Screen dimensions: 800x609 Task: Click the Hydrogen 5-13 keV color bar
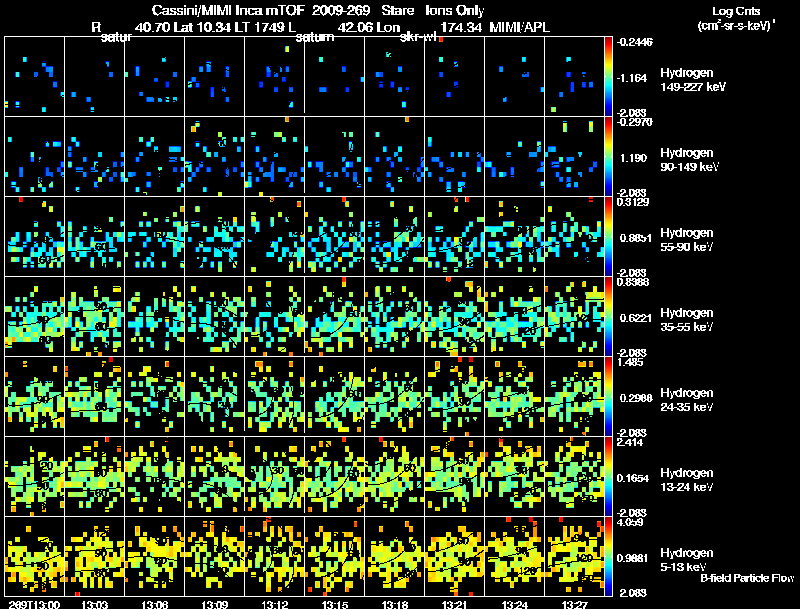coord(608,556)
